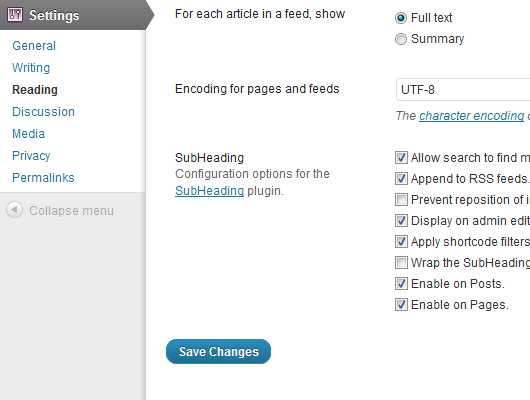Uncheck Enable on Pages checkbox
This screenshot has height=400, width=530.
401,305
